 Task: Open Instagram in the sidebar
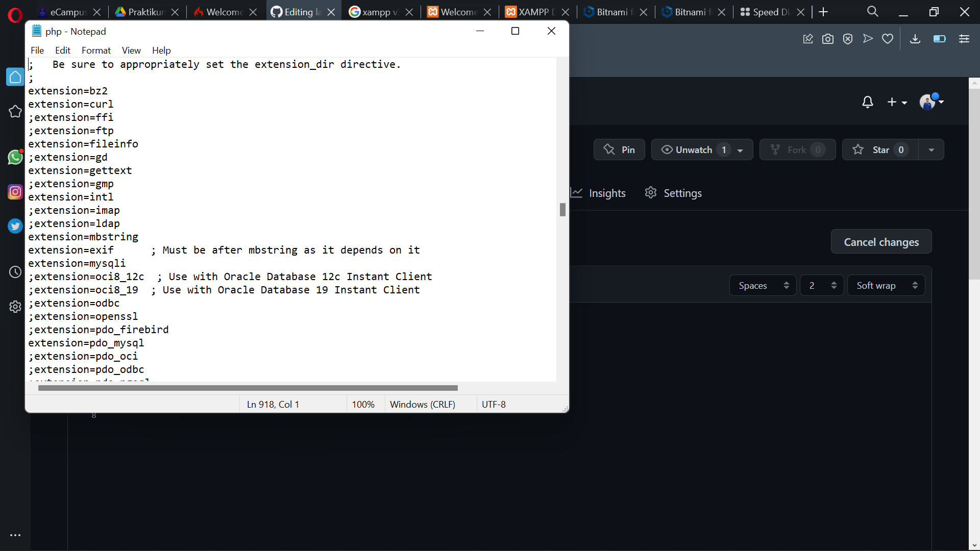[15, 192]
